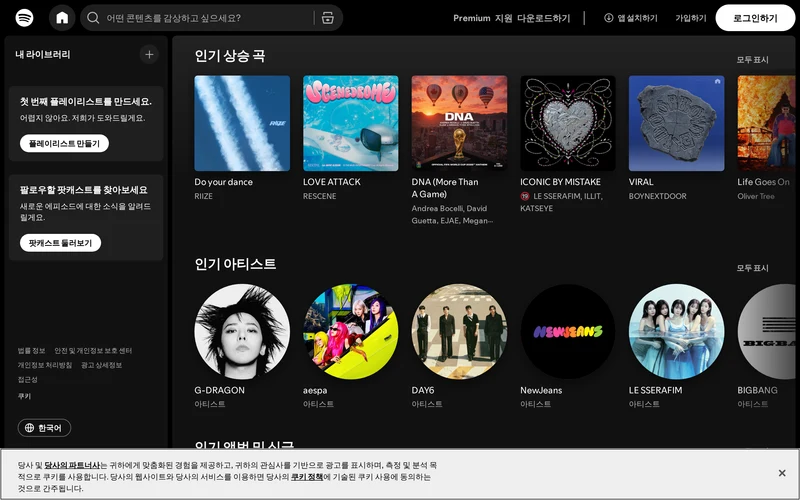The width and height of the screenshot is (800, 500).
Task: Open Life Goes On album cover
Action: pyautogui.click(x=766, y=123)
